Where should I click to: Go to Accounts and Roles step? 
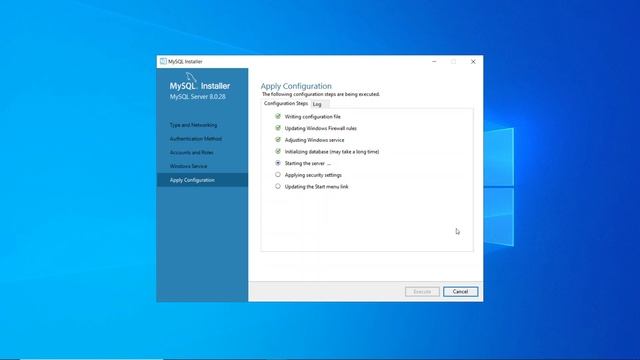(x=191, y=152)
